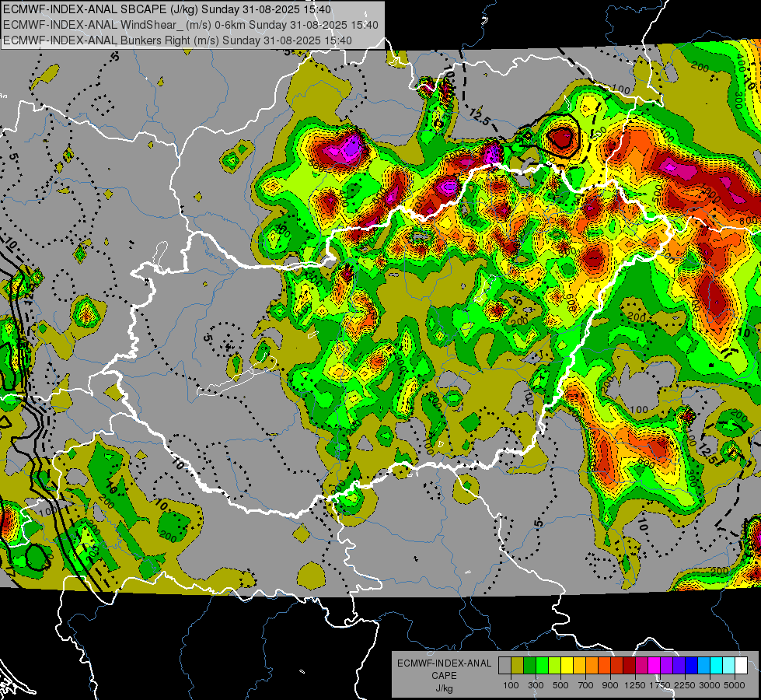Select the pure blue legend swatch
The image size is (761, 700).
point(692,666)
